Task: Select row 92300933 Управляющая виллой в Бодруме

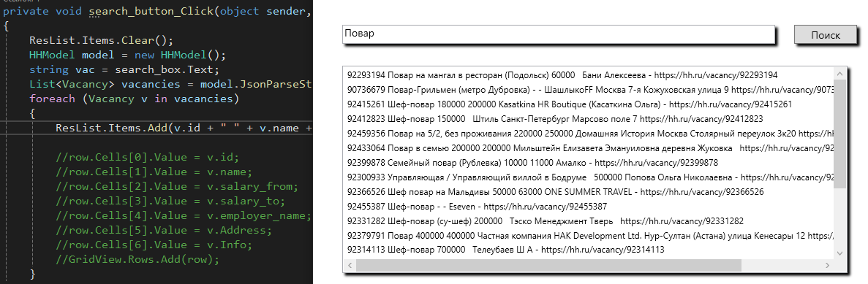Action: [x=589, y=177]
